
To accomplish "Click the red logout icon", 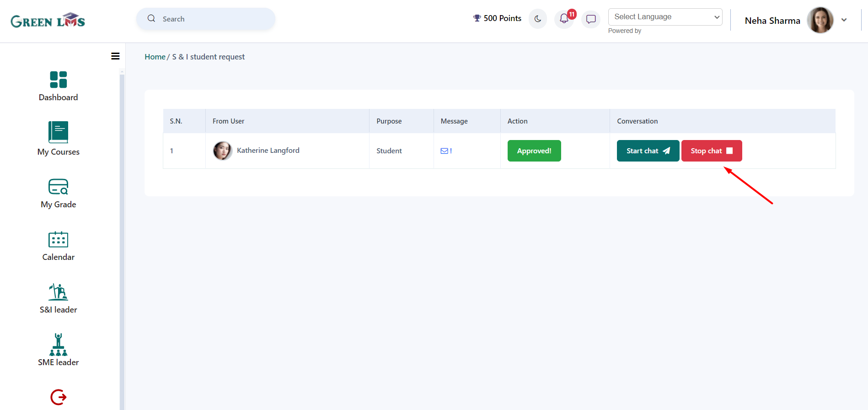I will point(59,397).
